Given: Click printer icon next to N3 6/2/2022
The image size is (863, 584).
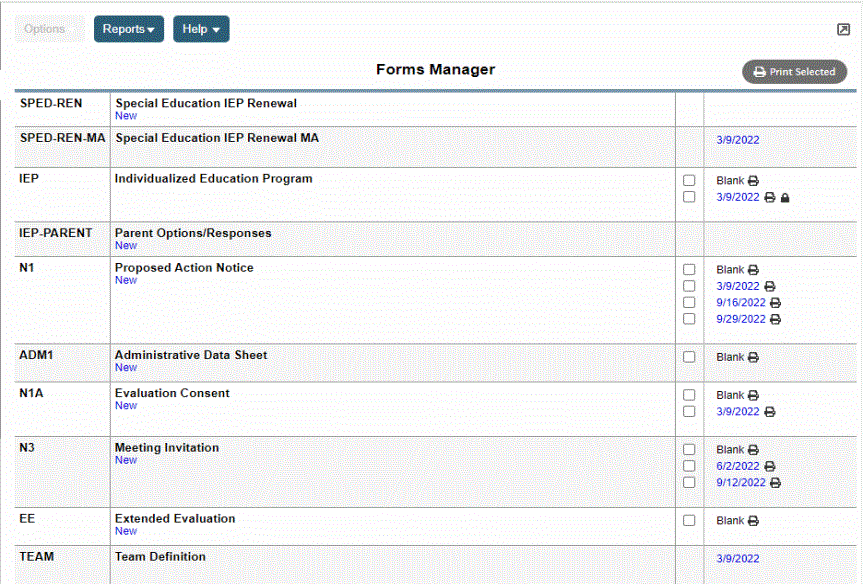Looking at the screenshot, I should point(769,466).
